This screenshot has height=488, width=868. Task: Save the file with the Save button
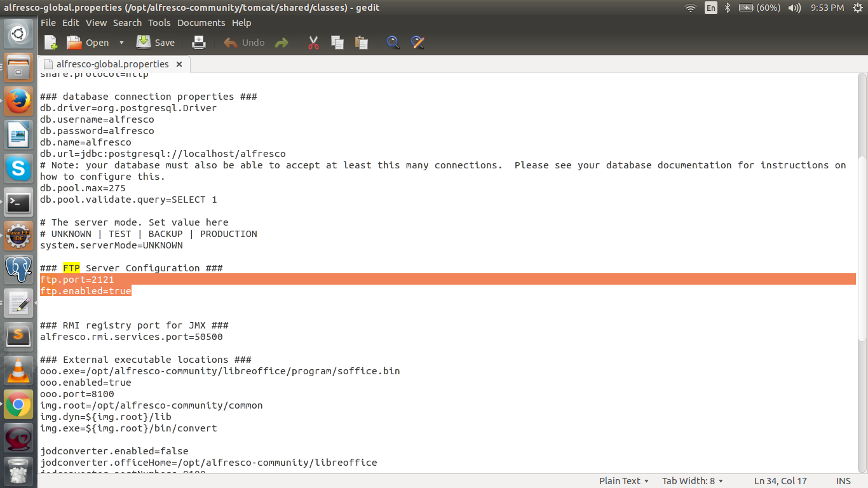point(156,43)
